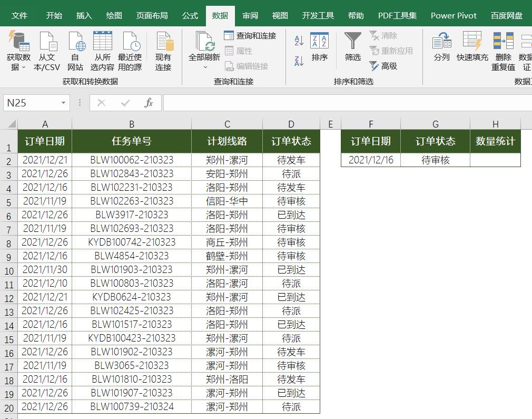This screenshot has width=532, height=419.
Task: Expand the Name Box dropdown arrow
Action: coord(63,103)
